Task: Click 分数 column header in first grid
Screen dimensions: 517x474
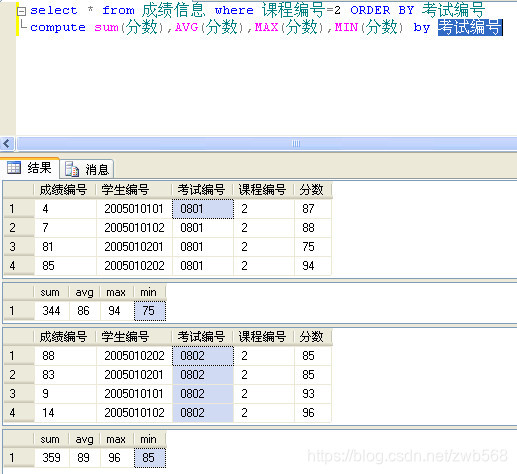Action: (313, 190)
